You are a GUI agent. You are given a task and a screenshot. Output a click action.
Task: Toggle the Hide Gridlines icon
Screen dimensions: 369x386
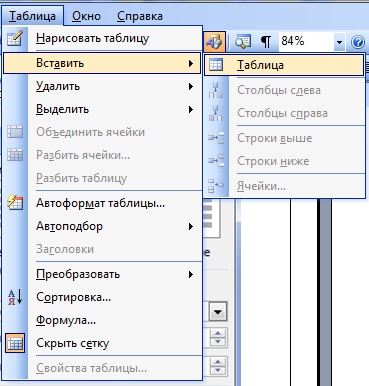click(x=15, y=343)
